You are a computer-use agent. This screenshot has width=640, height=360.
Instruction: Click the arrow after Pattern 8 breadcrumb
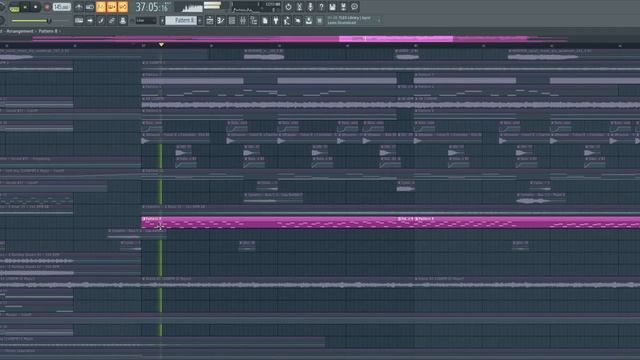click(x=60, y=31)
